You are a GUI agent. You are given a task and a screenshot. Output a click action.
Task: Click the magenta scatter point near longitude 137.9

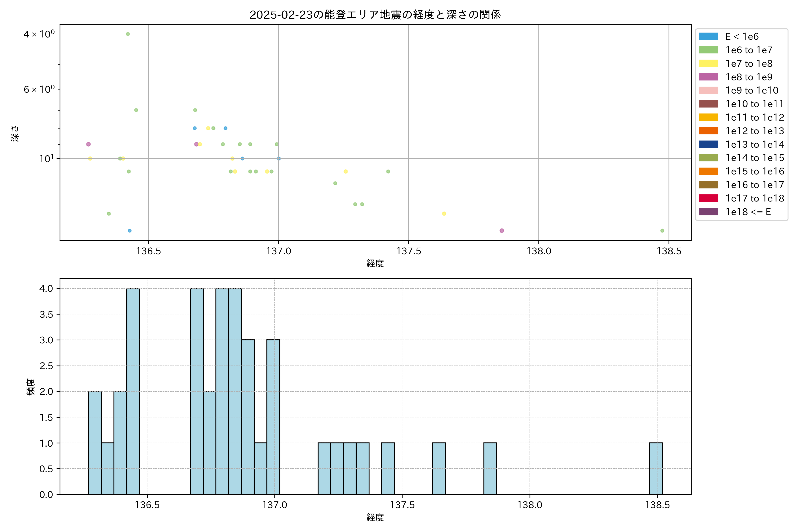502,231
